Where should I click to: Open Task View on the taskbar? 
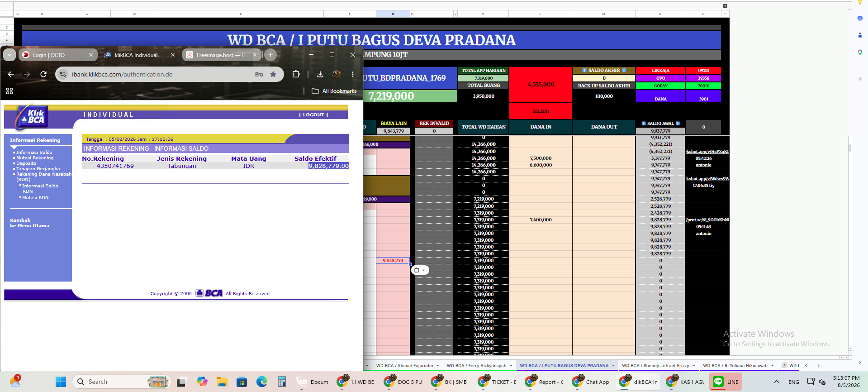click(181, 382)
